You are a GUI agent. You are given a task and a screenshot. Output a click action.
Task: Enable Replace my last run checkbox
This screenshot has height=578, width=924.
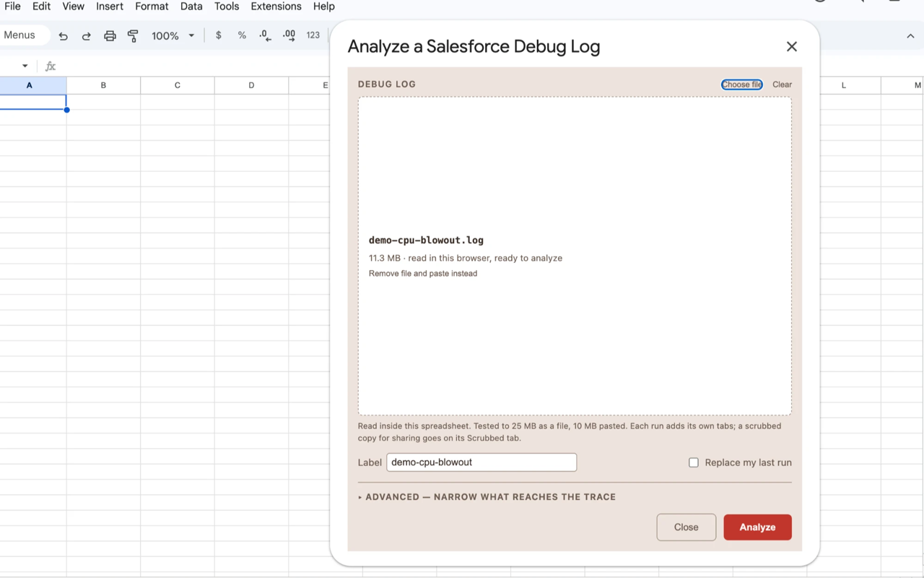(694, 462)
